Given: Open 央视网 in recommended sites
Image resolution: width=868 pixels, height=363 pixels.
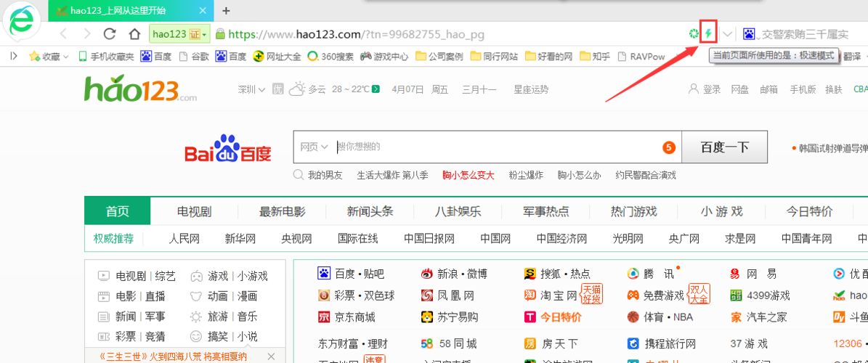Looking at the screenshot, I should pyautogui.click(x=296, y=239).
